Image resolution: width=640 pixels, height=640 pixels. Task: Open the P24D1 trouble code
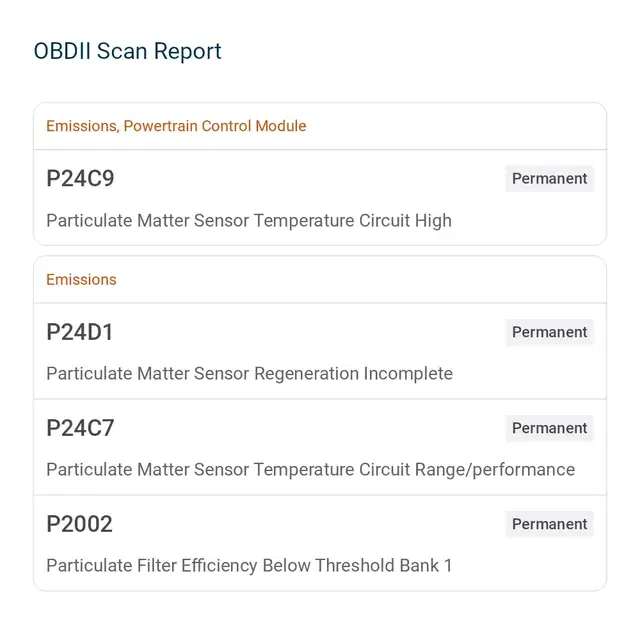80,332
